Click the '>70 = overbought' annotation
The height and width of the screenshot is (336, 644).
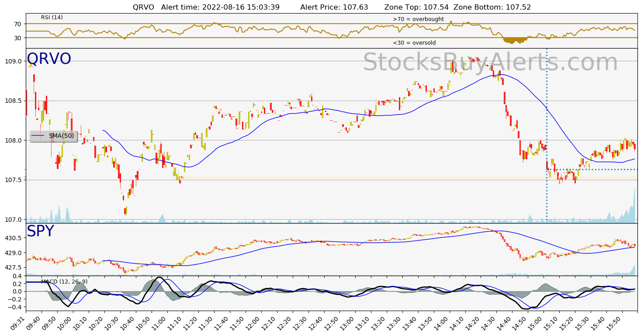point(418,19)
